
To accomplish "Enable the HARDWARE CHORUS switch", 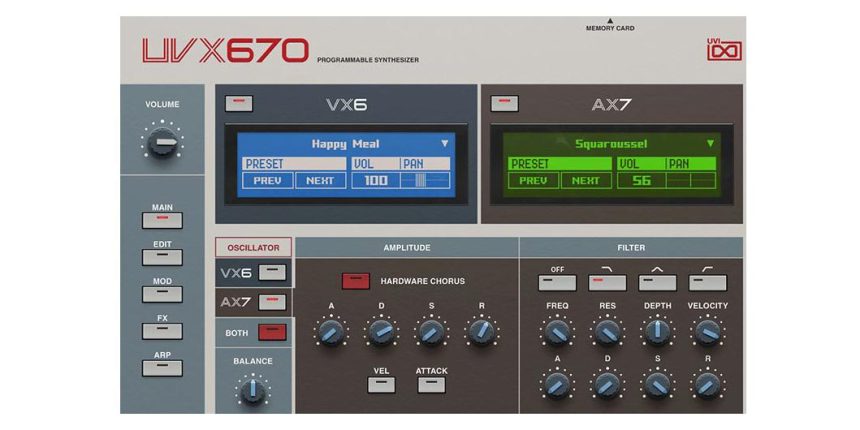I will pos(355,281).
